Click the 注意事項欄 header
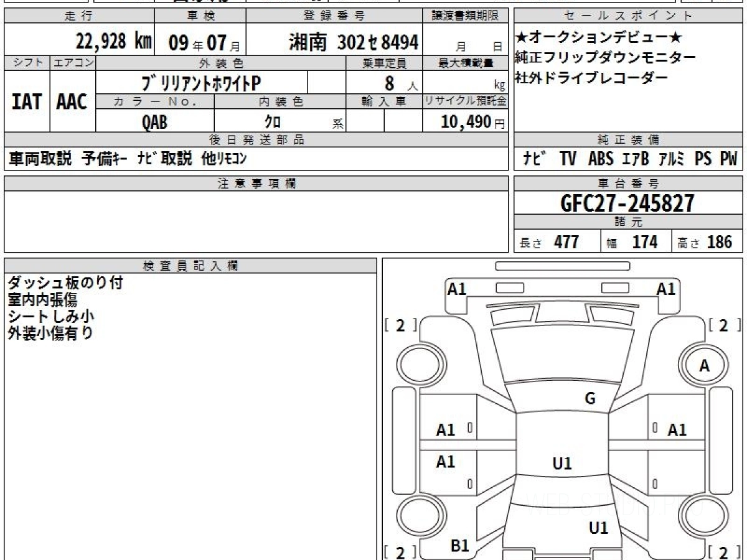The width and height of the screenshot is (747, 560). point(256,183)
